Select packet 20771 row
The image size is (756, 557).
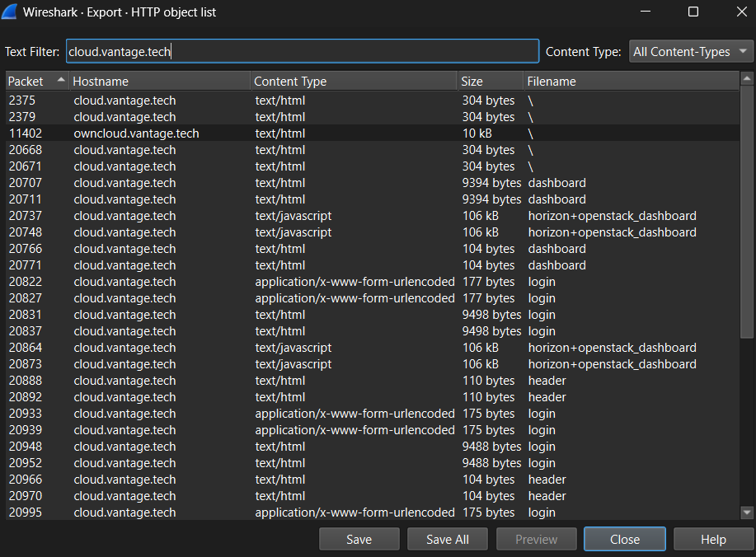pos(372,265)
